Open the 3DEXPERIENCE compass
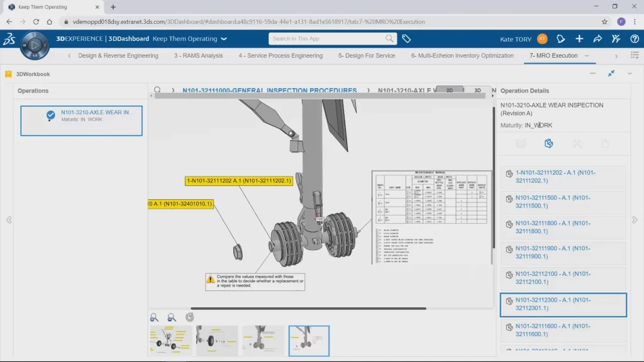 pos(34,45)
